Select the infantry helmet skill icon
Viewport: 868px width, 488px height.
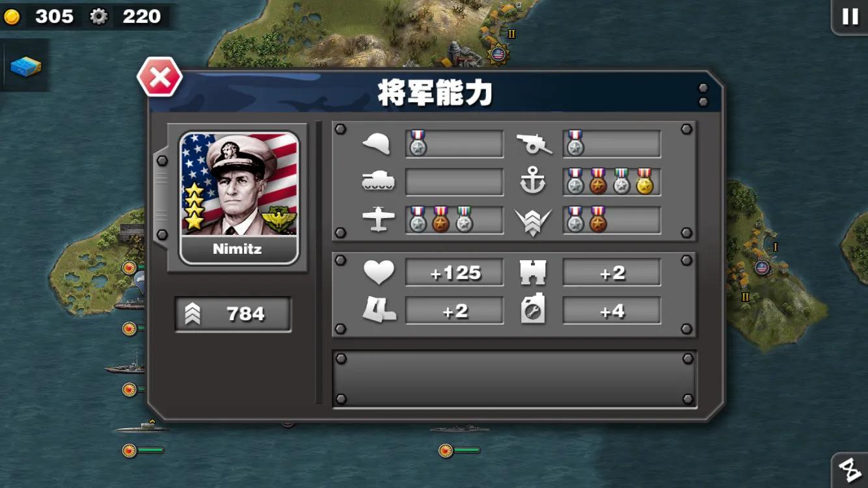pyautogui.click(x=376, y=144)
